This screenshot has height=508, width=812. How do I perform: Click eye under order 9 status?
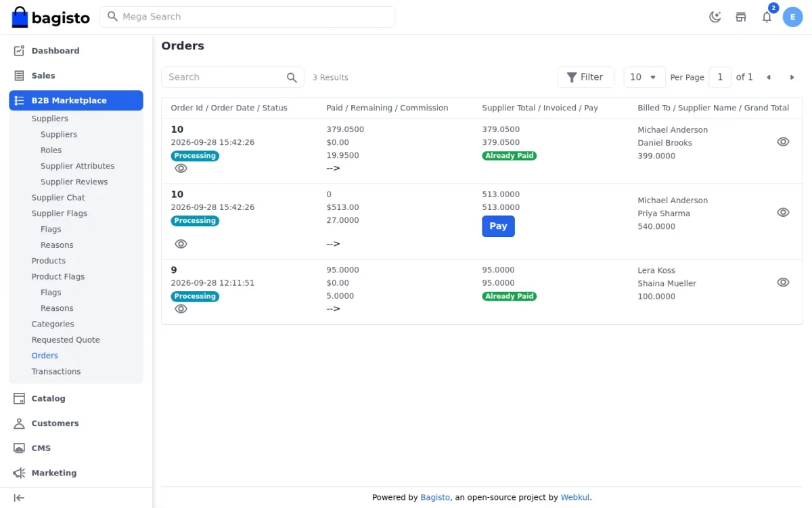(x=181, y=309)
